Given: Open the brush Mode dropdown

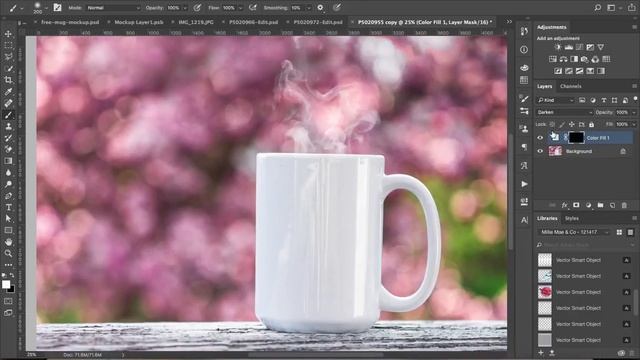Looking at the screenshot, I should 113,8.
